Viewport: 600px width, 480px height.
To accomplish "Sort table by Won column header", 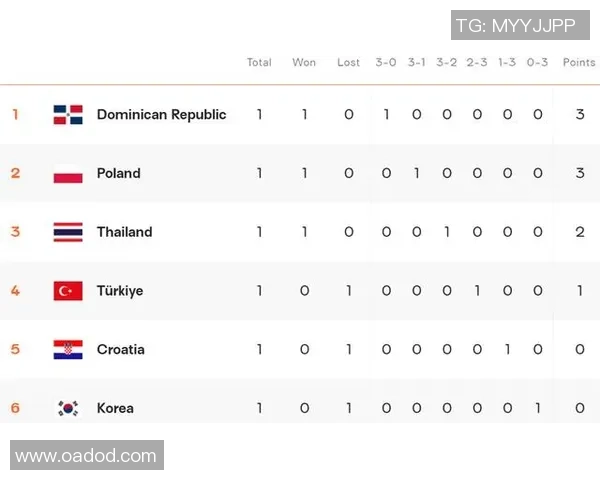I will 304,62.
